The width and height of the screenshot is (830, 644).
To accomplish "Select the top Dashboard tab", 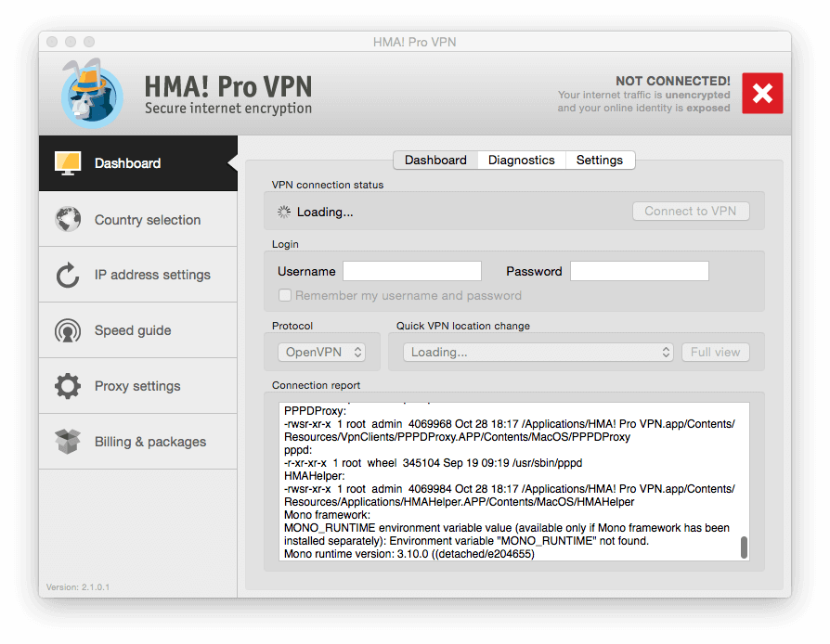I will pos(435,160).
